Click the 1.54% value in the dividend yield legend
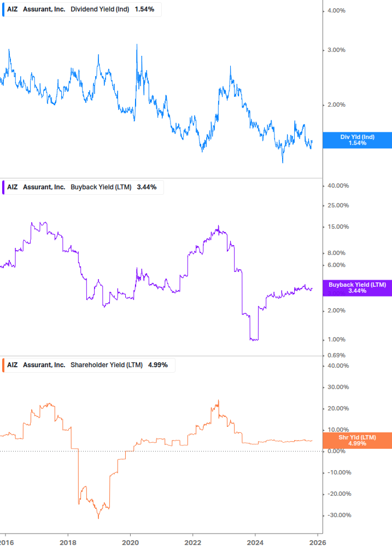The width and height of the screenshot is (392, 550). pyautogui.click(x=144, y=9)
